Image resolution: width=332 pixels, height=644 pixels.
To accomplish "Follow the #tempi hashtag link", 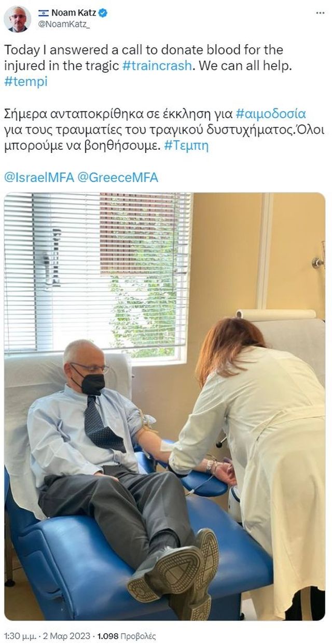I will point(25,82).
